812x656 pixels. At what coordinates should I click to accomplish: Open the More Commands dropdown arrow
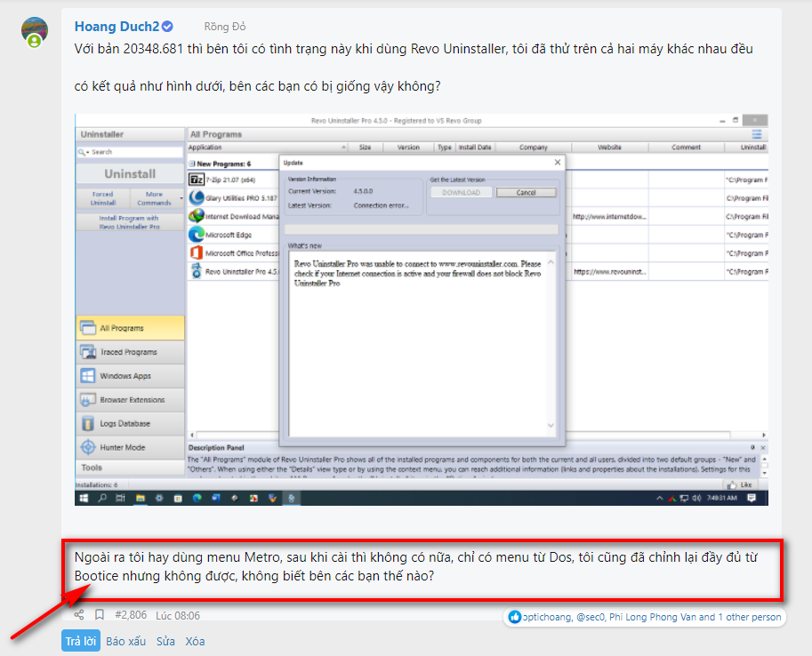click(x=181, y=198)
